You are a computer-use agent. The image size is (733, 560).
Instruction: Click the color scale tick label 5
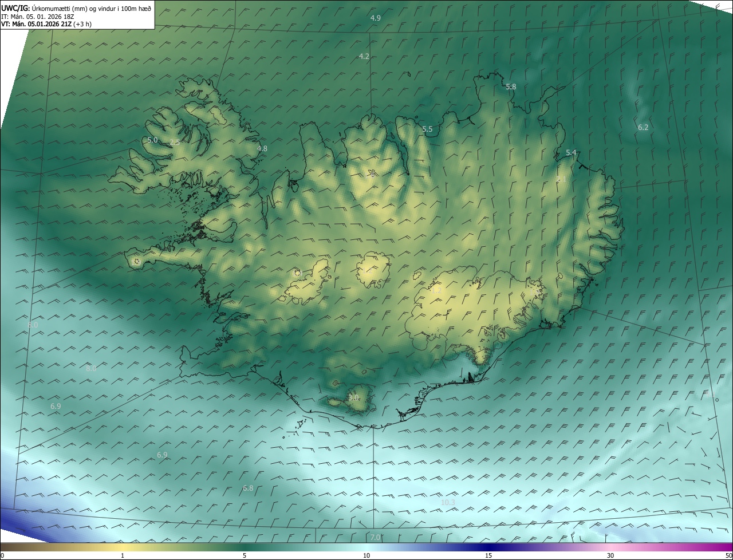[245, 556]
